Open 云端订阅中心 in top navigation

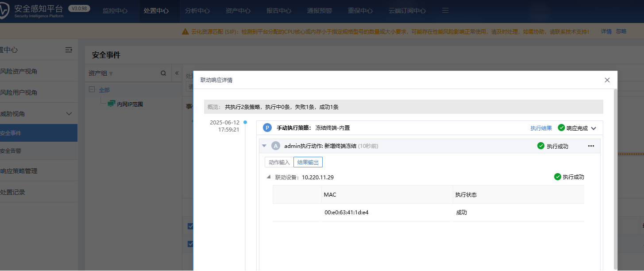point(407,11)
